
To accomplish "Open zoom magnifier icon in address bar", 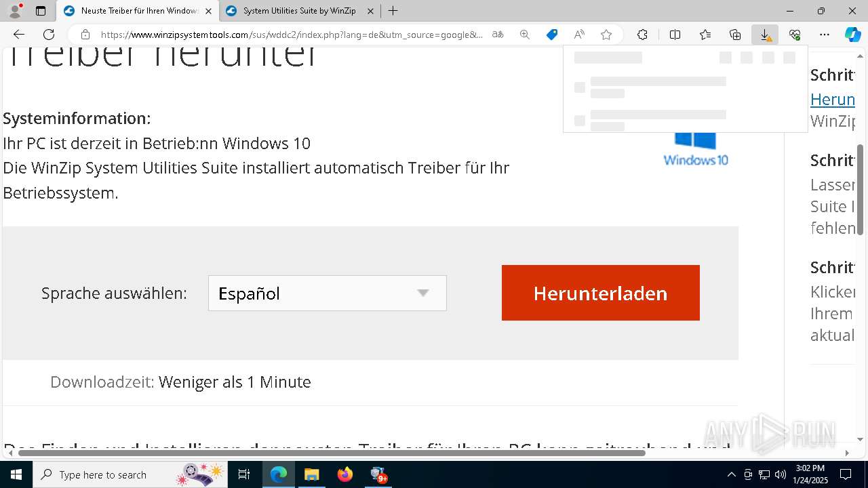I will coord(525,35).
